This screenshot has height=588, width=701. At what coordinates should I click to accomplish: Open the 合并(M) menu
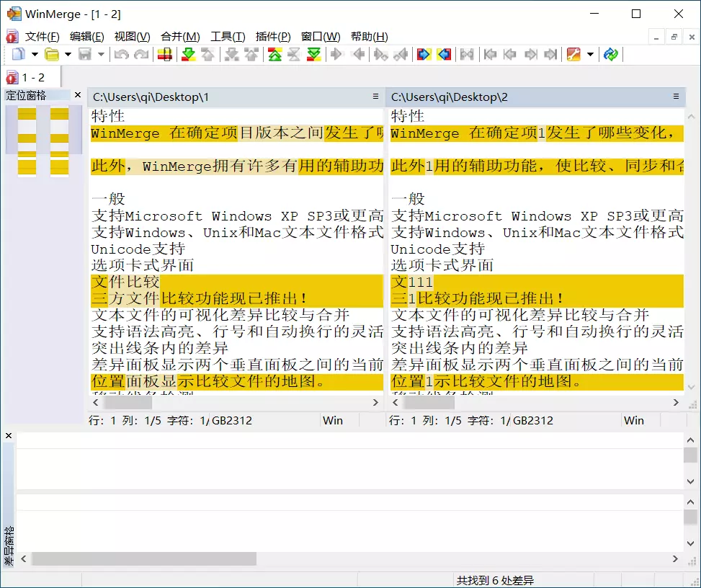tap(179, 37)
